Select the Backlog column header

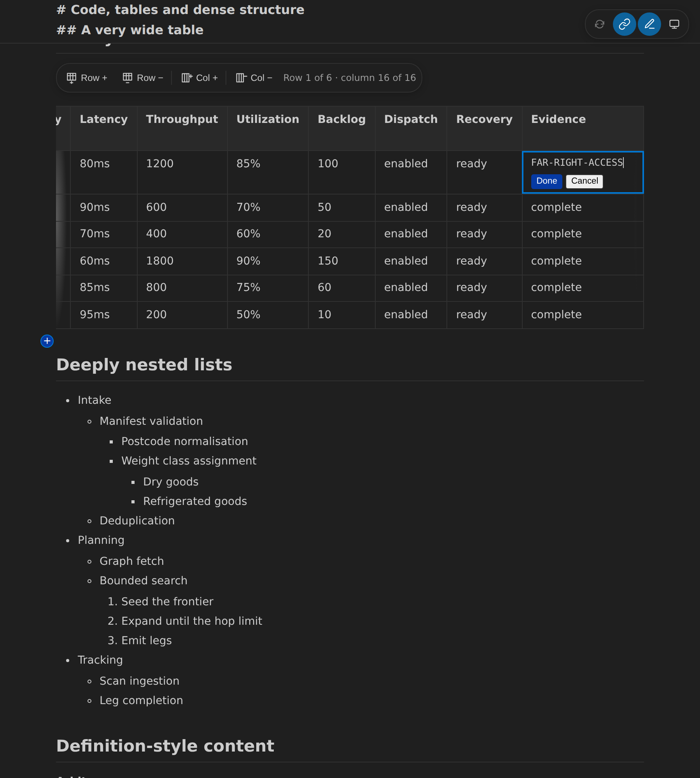pos(342,128)
